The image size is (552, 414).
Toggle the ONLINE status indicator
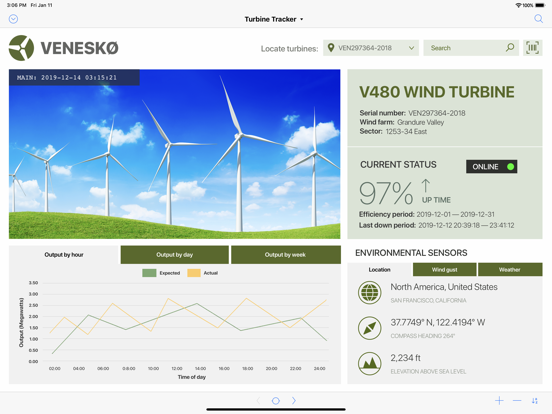(491, 167)
